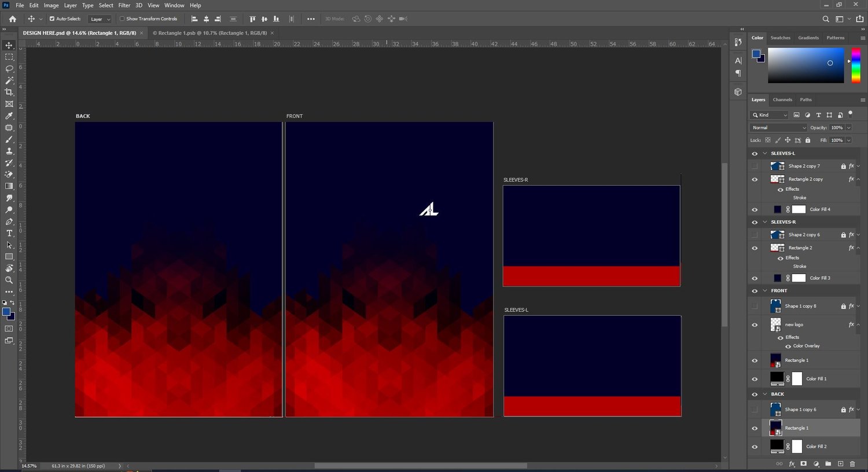The image size is (868, 472).
Task: Toggle Quick Mask mode icon
Action: (x=9, y=329)
